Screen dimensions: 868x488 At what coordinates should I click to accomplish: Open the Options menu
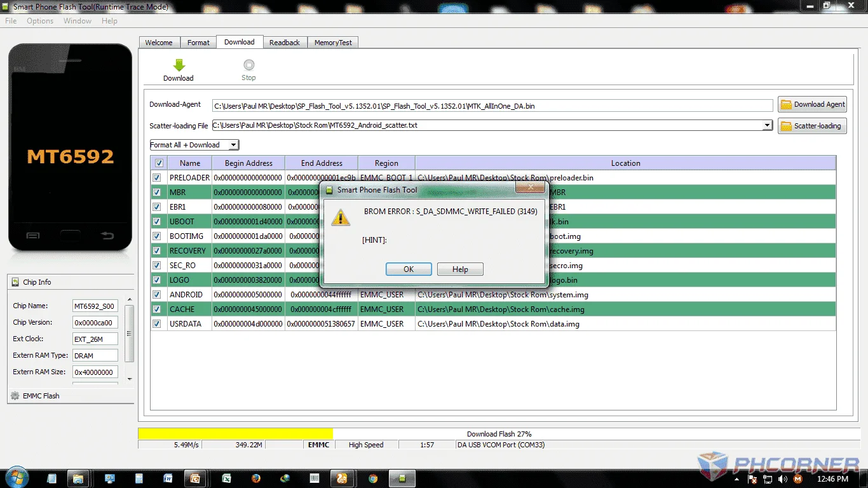click(x=40, y=21)
